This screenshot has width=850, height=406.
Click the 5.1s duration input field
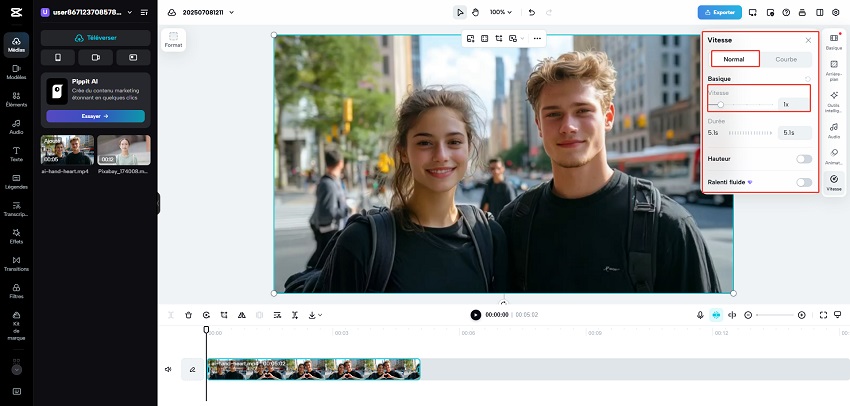click(795, 132)
